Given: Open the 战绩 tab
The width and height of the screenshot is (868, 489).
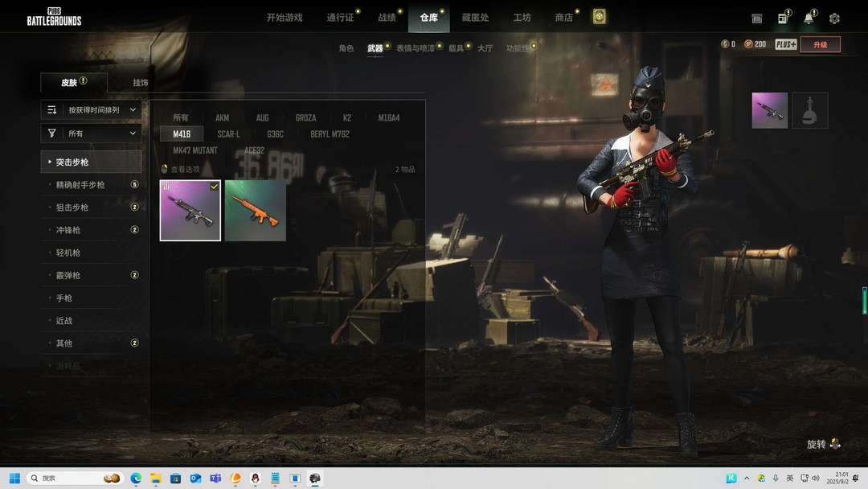Looking at the screenshot, I should click(x=387, y=18).
